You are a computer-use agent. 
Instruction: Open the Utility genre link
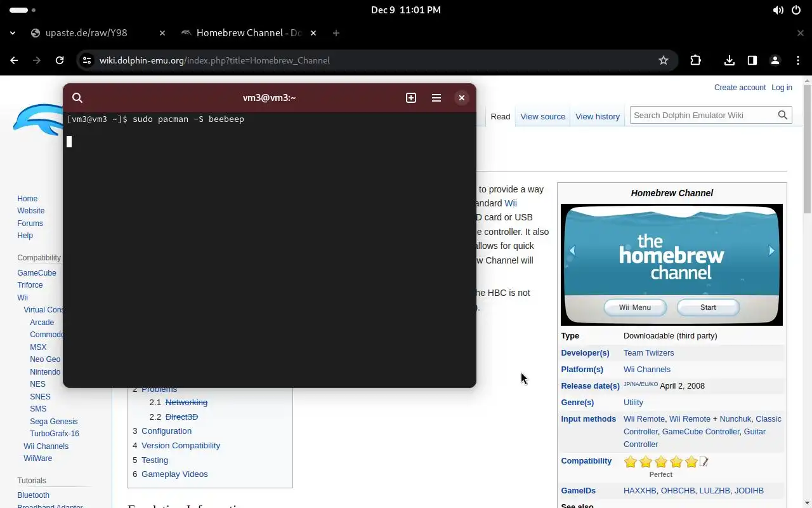pos(633,402)
